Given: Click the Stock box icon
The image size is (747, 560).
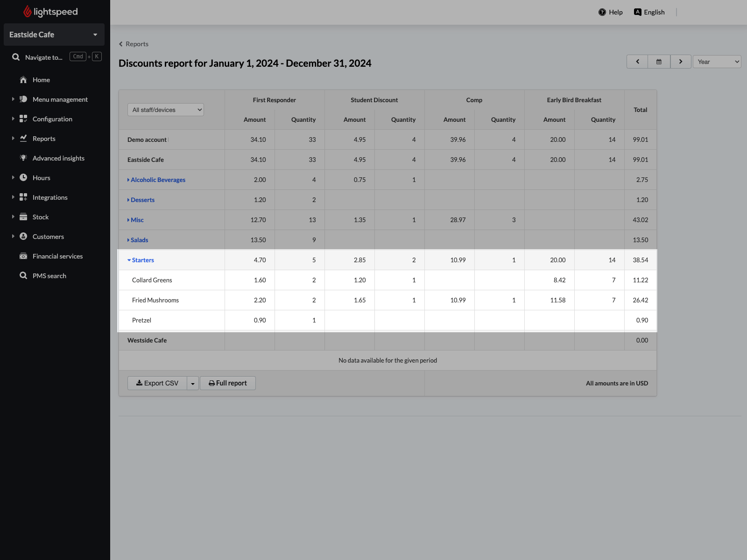Looking at the screenshot, I should pos(23,217).
